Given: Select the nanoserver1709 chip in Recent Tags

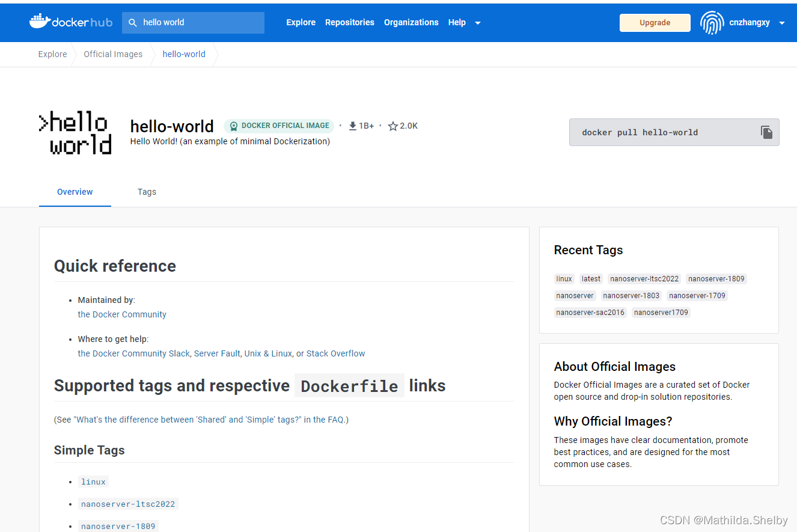Looking at the screenshot, I should [x=661, y=313].
